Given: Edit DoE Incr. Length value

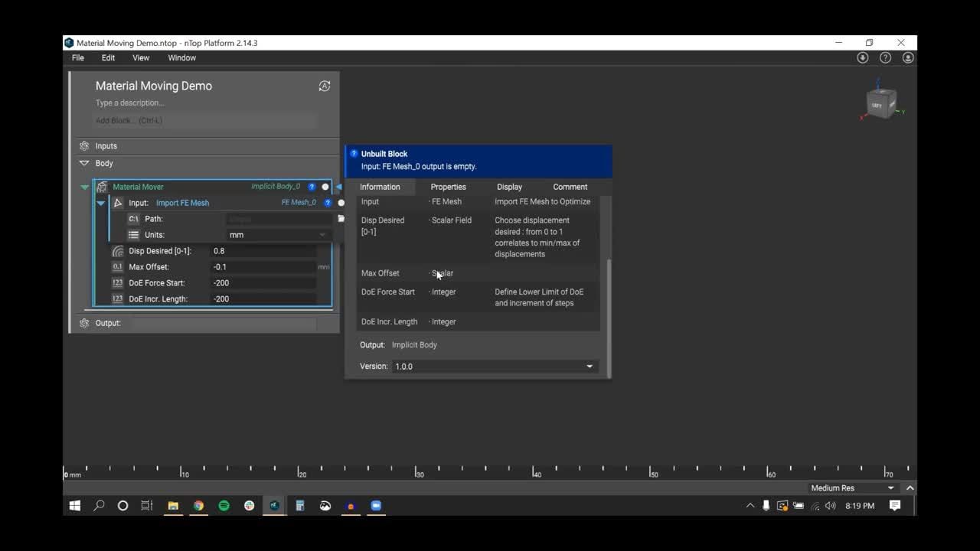Looking at the screenshot, I should coord(263,299).
